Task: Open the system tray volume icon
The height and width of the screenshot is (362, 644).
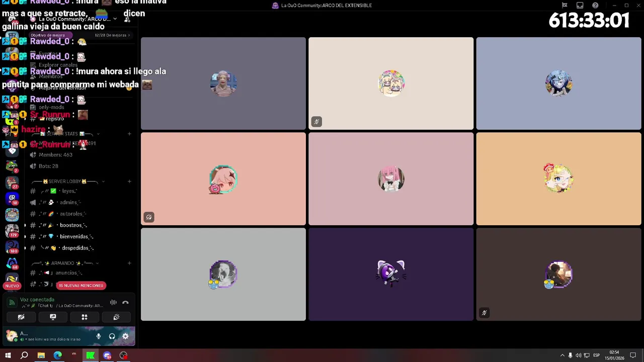Action: (x=579, y=355)
